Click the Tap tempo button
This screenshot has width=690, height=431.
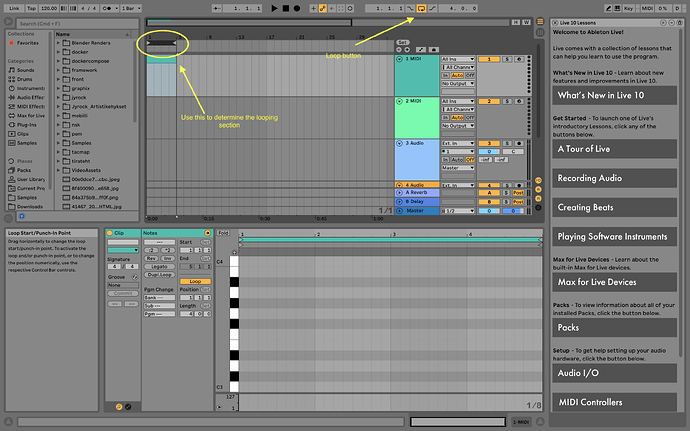(x=32, y=8)
